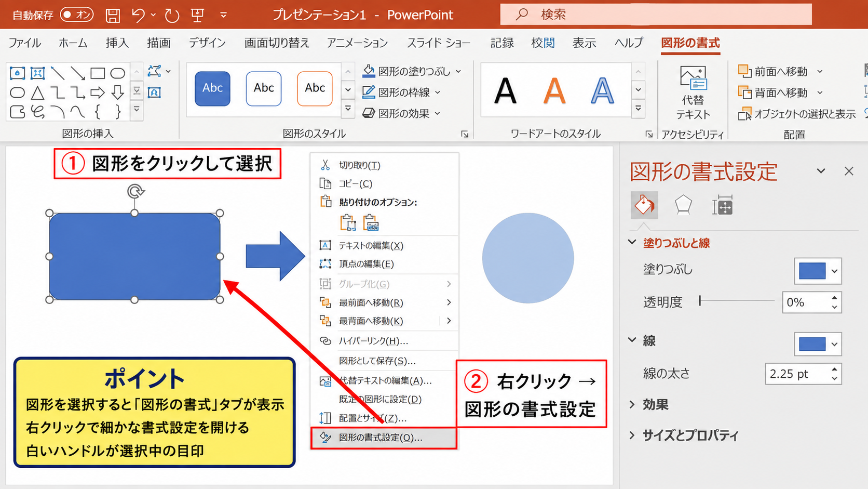Apply the orange outline Abc style
Viewport: 868px width, 489px height.
pos(315,88)
